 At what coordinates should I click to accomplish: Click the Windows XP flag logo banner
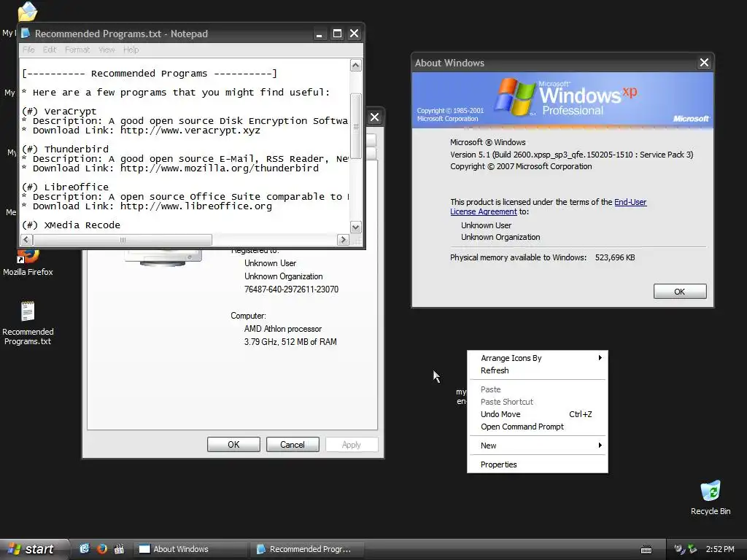(562, 99)
